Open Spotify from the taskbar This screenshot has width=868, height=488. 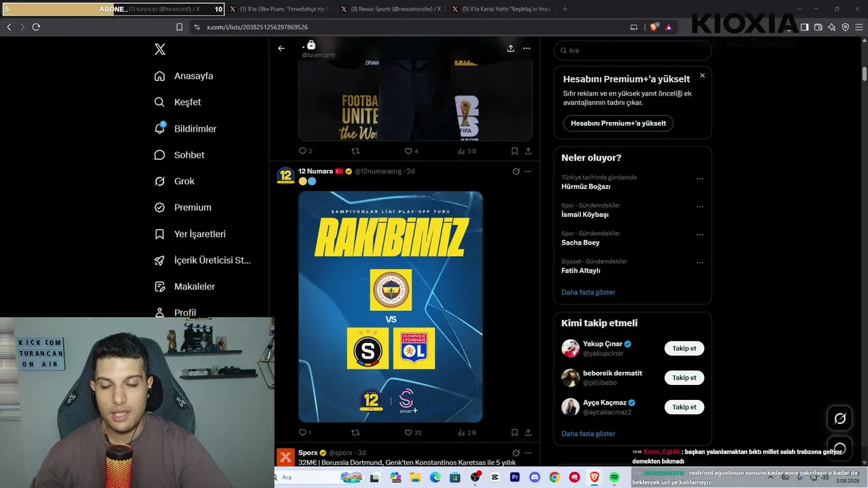click(614, 477)
